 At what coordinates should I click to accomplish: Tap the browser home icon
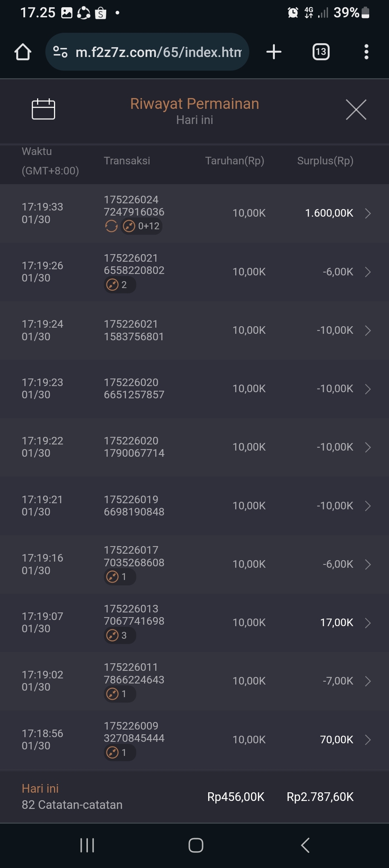[23, 52]
